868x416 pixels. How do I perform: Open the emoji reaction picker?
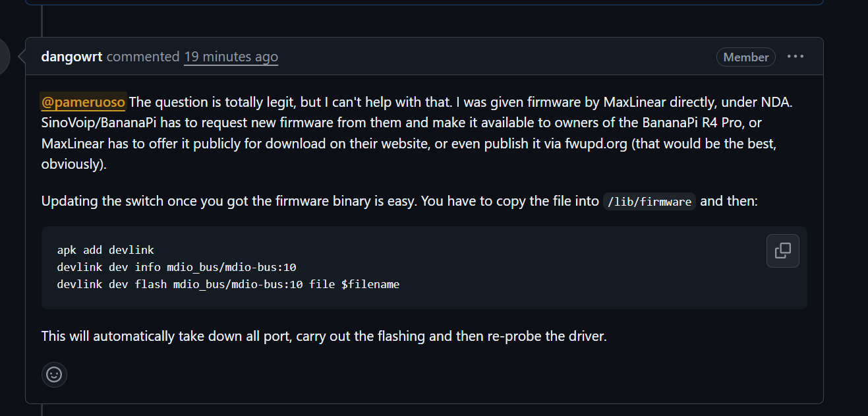pos(54,374)
